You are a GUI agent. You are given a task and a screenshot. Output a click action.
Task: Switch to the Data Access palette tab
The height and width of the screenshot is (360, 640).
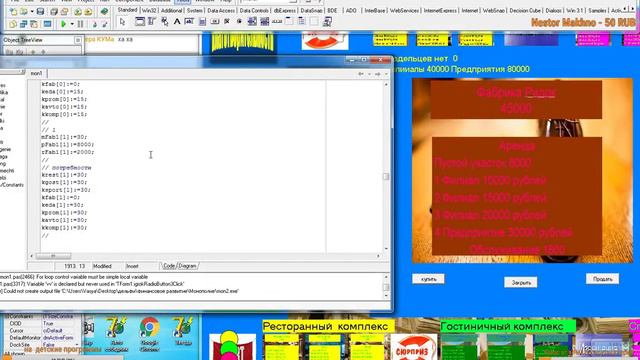(221, 10)
